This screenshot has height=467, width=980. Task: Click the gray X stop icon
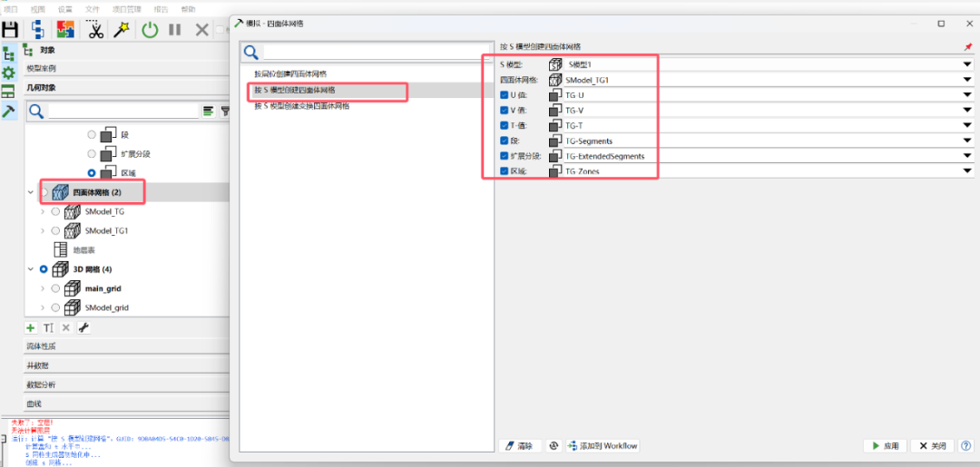pos(201,29)
